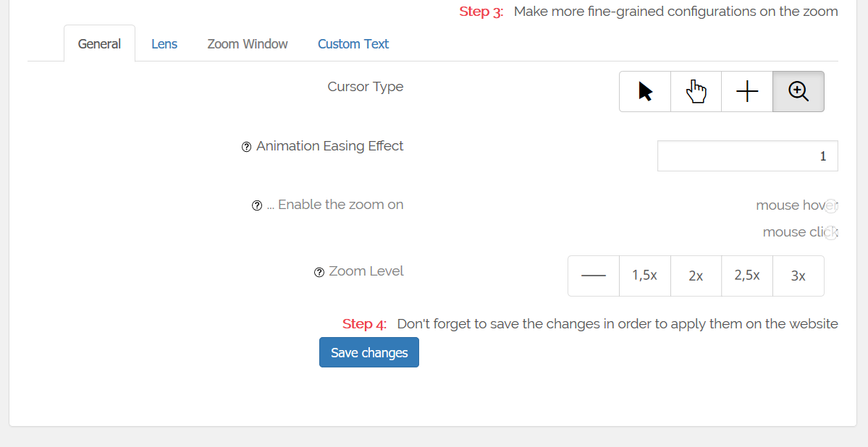868x447 pixels.
Task: Select the mouse click radio option
Action: (x=831, y=232)
